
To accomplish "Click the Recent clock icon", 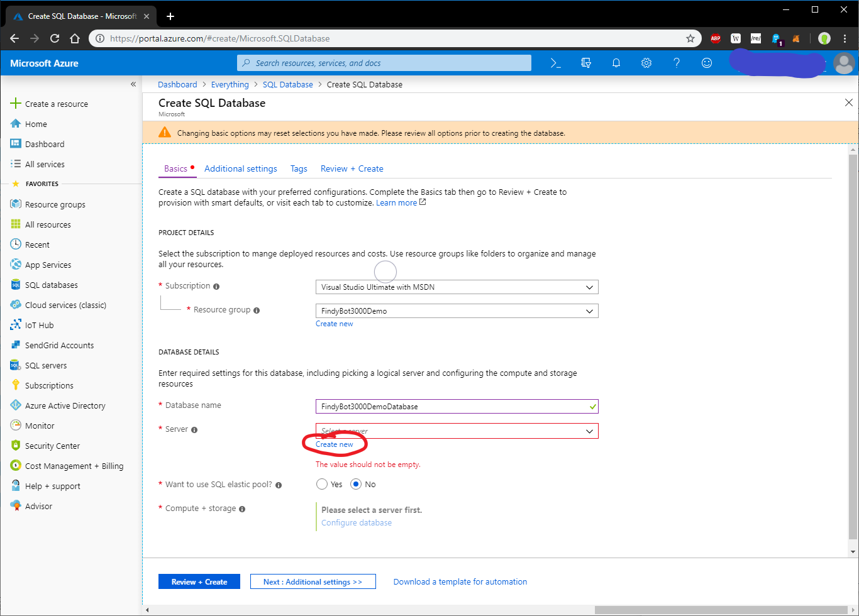I will pyautogui.click(x=16, y=244).
